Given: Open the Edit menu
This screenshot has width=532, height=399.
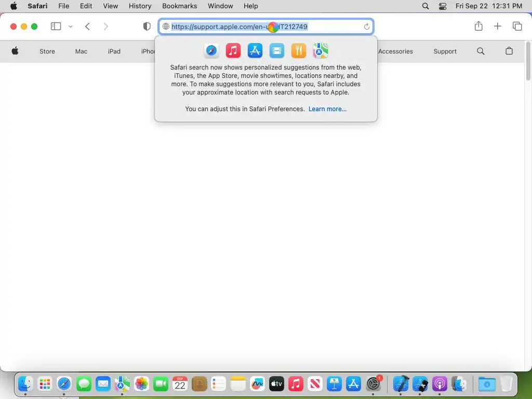Looking at the screenshot, I should point(86,6).
